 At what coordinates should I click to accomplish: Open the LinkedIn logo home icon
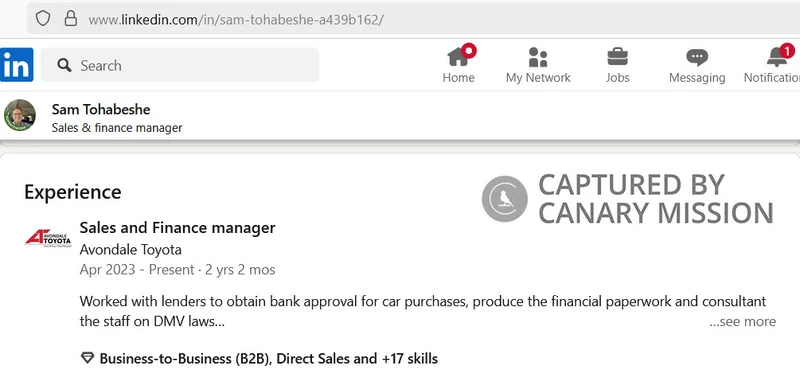16,65
